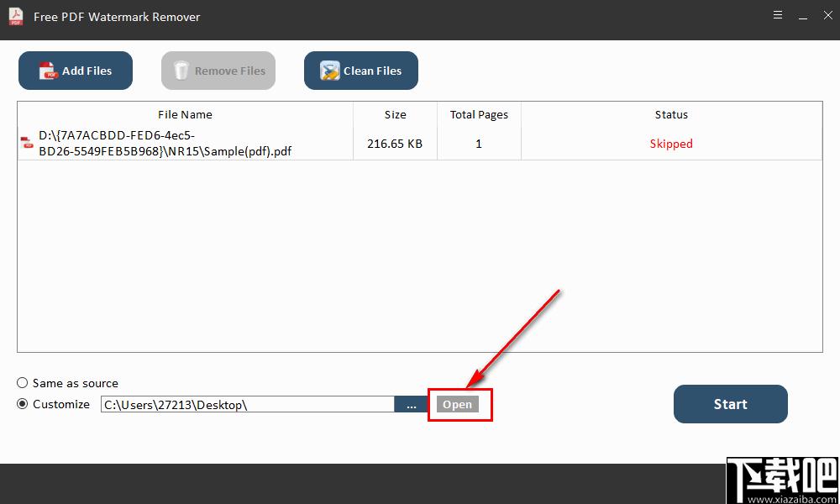Click the PDF icon beside Sample(pdf).pdf
This screenshot has width=840, height=504.
tap(26, 143)
